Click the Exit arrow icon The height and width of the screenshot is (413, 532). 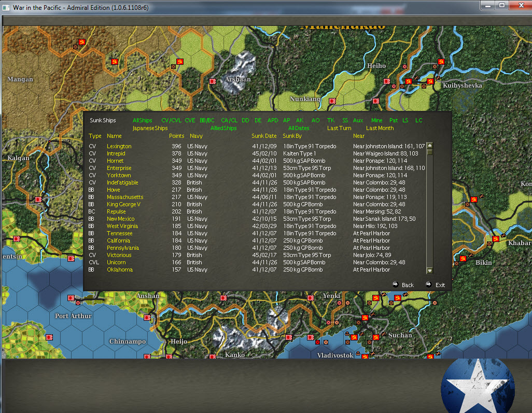coord(428,284)
